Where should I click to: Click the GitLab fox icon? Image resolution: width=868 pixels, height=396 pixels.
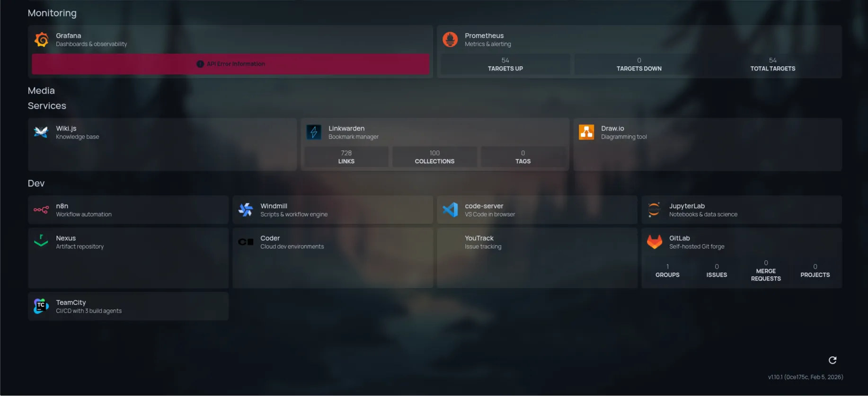[x=655, y=242]
